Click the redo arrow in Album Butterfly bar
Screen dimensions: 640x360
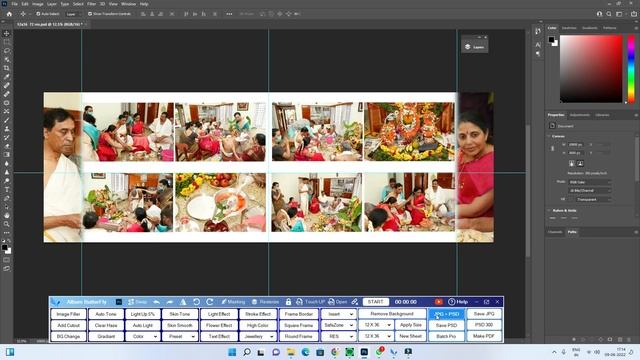coord(170,302)
